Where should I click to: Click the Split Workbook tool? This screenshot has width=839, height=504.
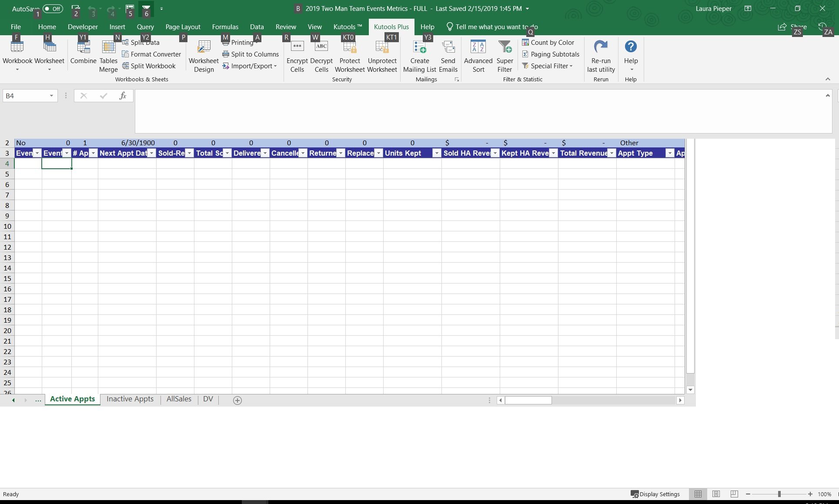point(149,66)
